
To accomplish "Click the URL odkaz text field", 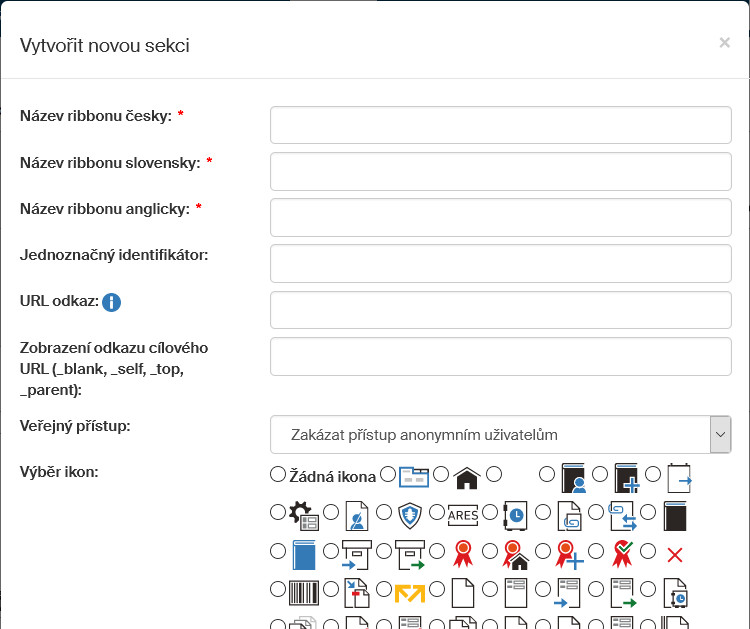I will coord(500,310).
